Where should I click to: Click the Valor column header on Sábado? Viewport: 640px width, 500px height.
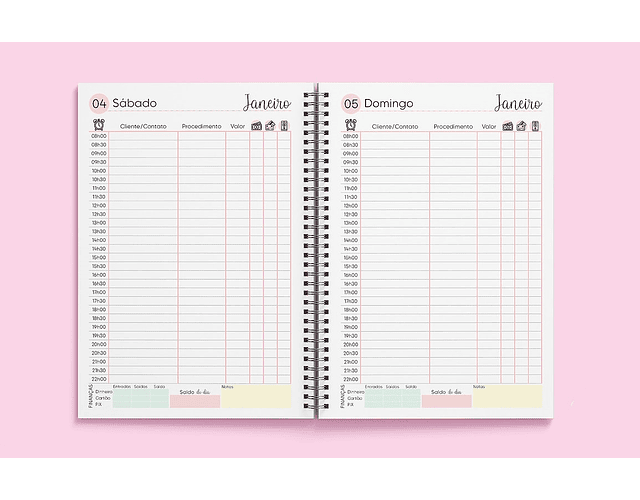pyautogui.click(x=237, y=127)
